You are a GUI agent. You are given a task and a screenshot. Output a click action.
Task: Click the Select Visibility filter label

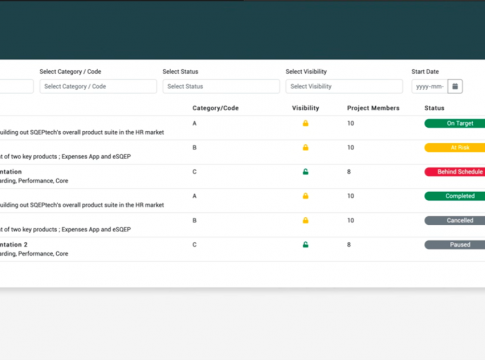[x=306, y=72]
